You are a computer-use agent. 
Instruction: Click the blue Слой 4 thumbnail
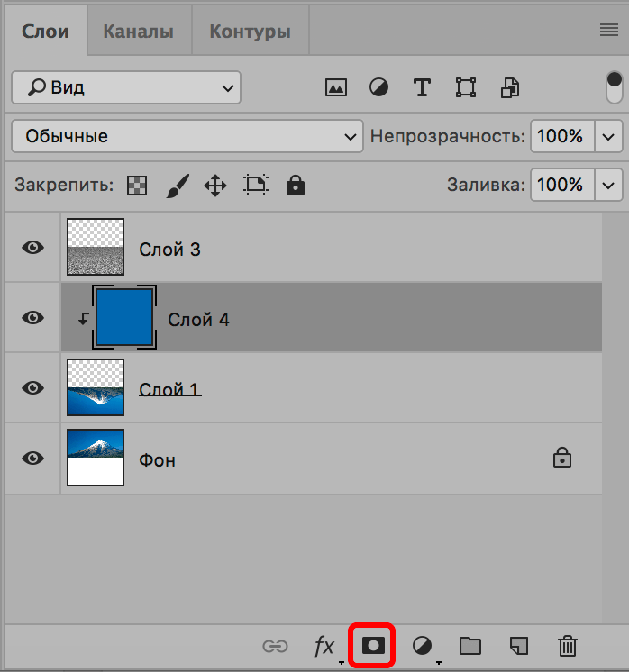pos(124,318)
